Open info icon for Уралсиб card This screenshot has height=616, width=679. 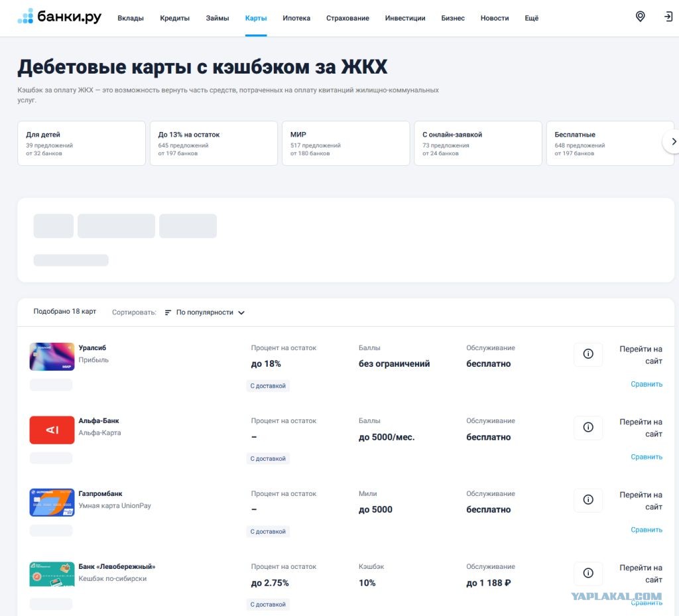coord(588,354)
